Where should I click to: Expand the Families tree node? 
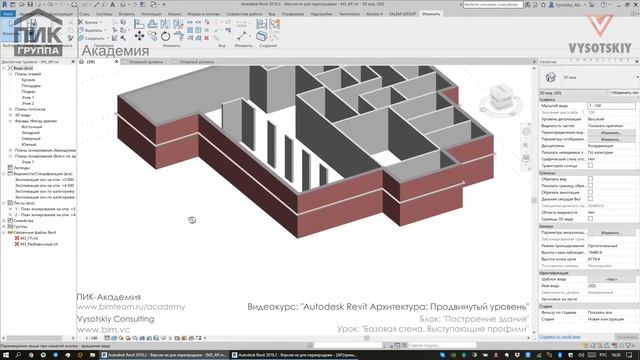click(4, 220)
